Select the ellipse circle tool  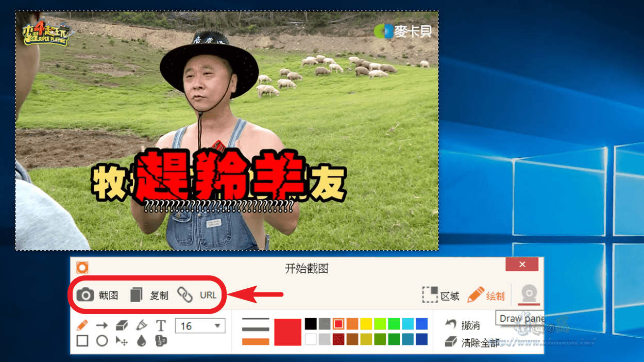click(102, 341)
